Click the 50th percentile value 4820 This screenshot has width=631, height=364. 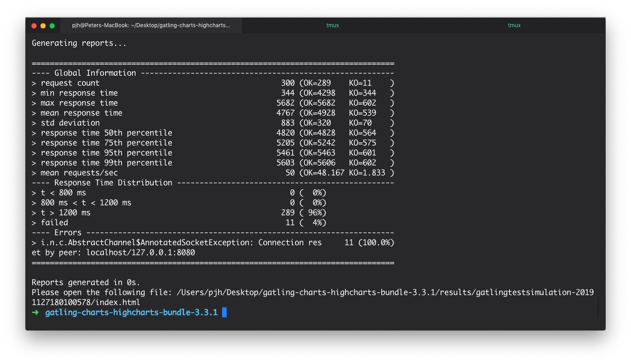[286, 133]
